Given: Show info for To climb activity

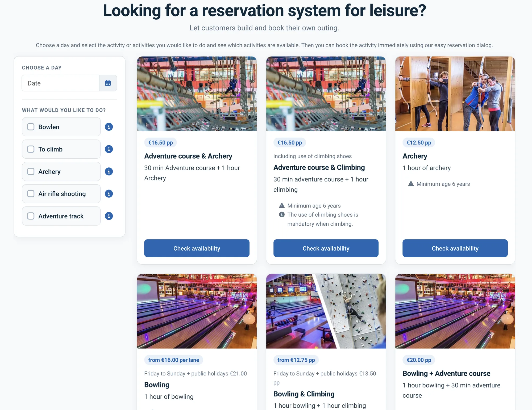Looking at the screenshot, I should coord(109,149).
